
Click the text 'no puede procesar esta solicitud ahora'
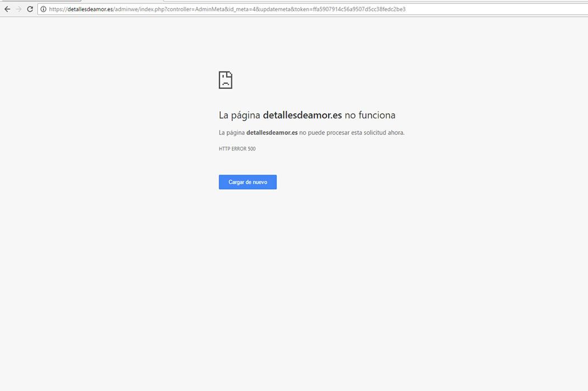(x=352, y=133)
